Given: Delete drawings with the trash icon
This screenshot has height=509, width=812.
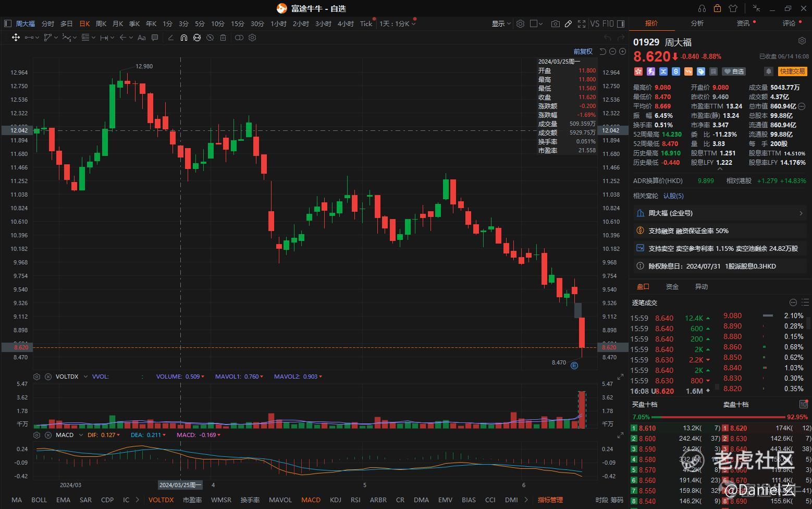Looking at the screenshot, I should point(223,38).
